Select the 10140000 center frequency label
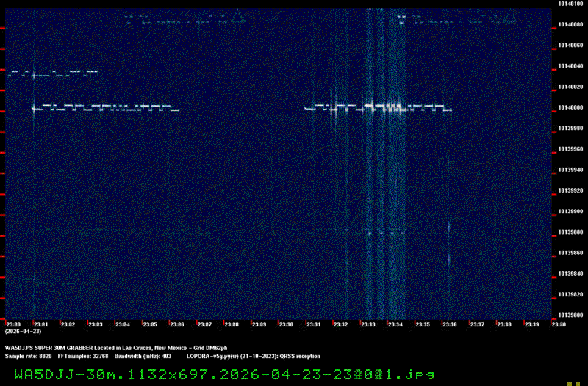This screenshot has height=386, width=588. (571, 107)
